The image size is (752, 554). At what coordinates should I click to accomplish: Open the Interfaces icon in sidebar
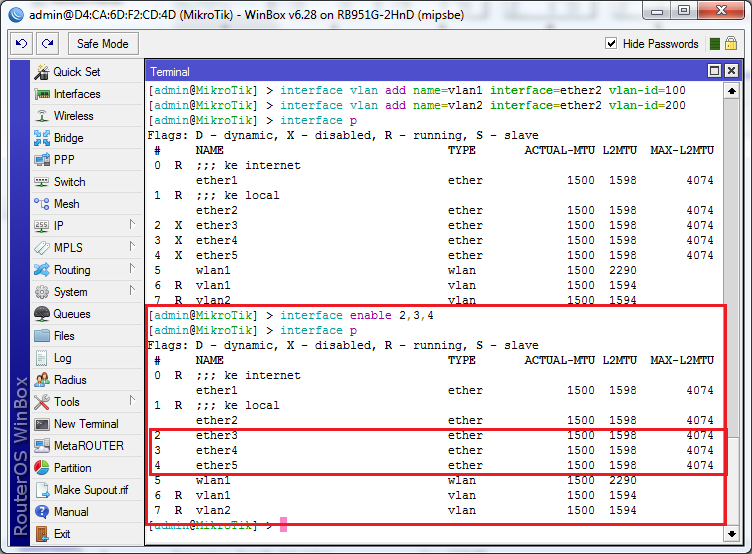click(42, 94)
